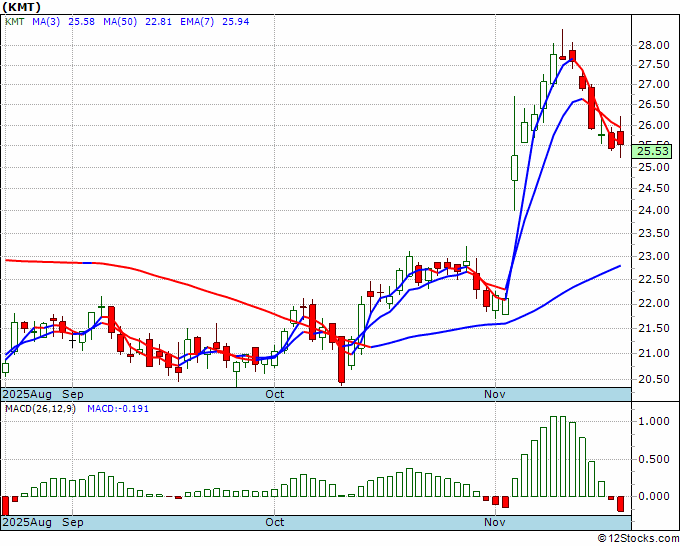680x546 pixels.
Task: Click Oct on the price chart date axis
Action: (275, 395)
